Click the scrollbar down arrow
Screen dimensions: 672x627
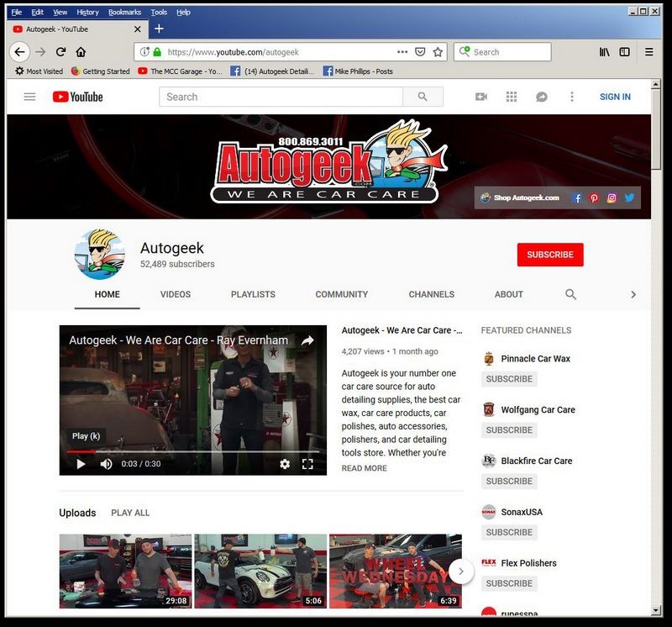click(x=655, y=610)
